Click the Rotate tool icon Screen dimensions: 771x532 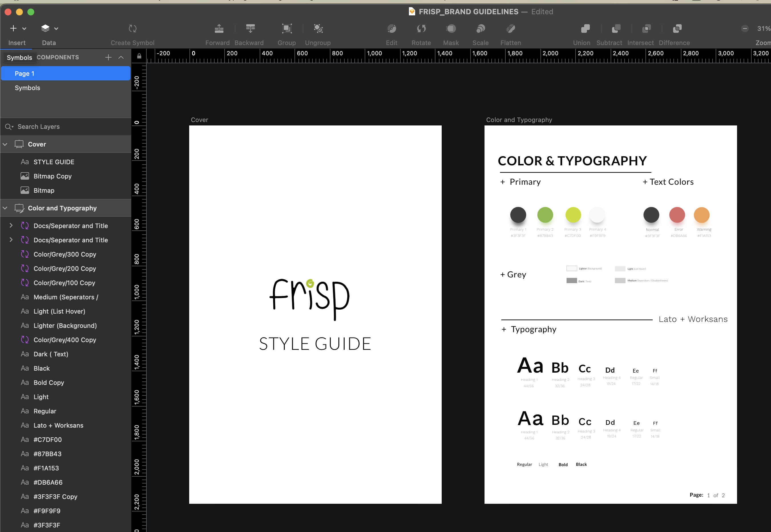coord(421,29)
